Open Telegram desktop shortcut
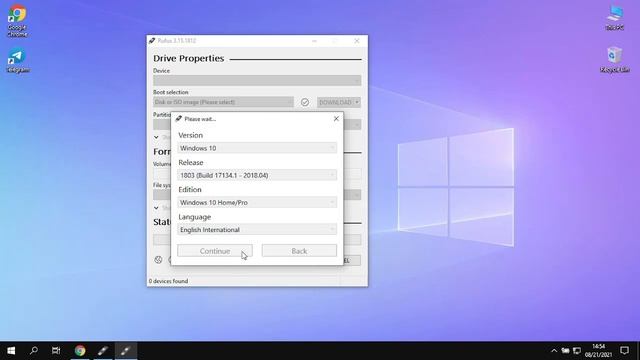The height and width of the screenshot is (360, 640). (18, 61)
